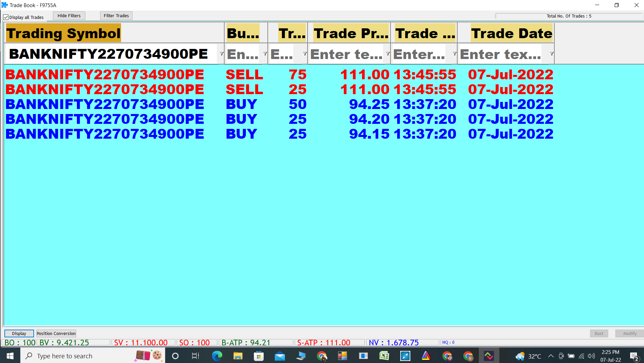644x363 pixels.
Task: Open the Trade Date column filter dropdown
Action: pos(552,54)
